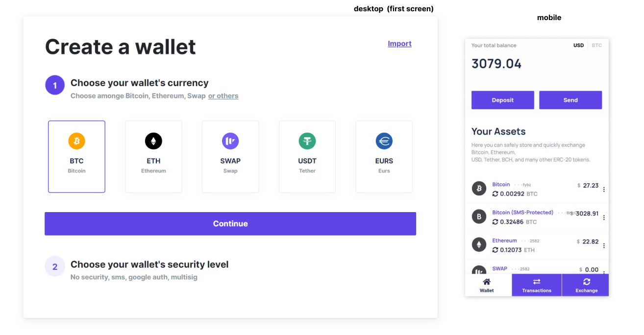
Task: Open the Transactions tab
Action: (x=537, y=285)
